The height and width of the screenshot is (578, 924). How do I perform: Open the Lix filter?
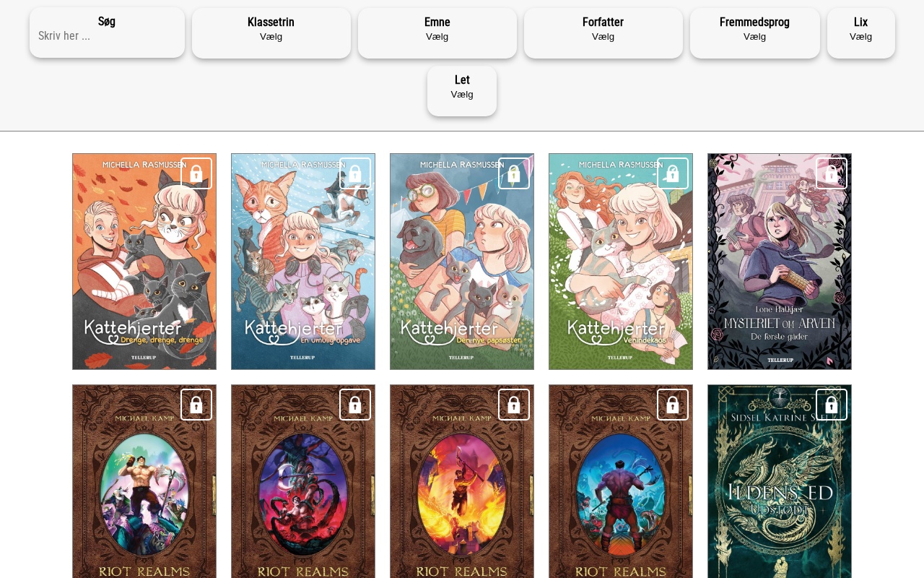tap(861, 33)
